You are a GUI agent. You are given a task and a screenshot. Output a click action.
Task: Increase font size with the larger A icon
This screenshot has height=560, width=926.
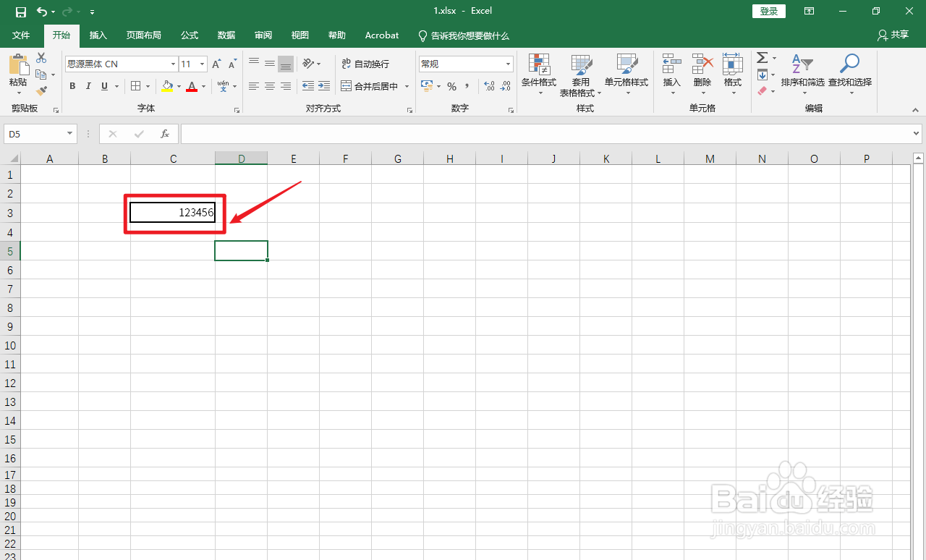point(216,64)
